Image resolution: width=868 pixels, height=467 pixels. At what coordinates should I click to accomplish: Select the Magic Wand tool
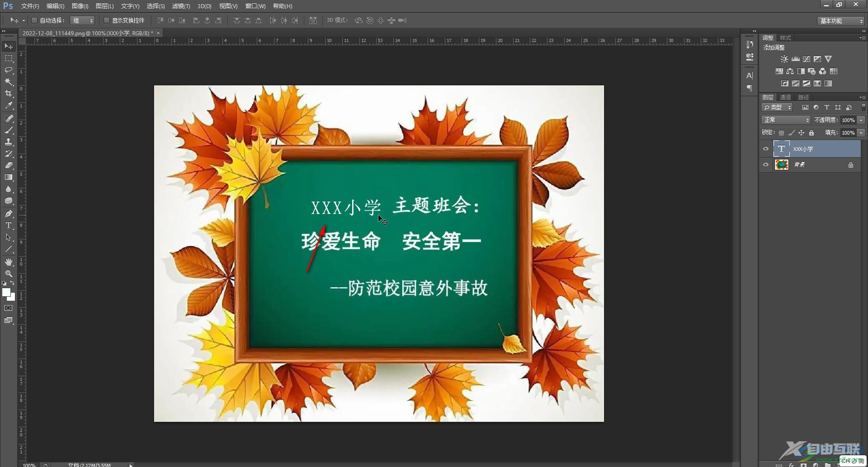pos(9,82)
